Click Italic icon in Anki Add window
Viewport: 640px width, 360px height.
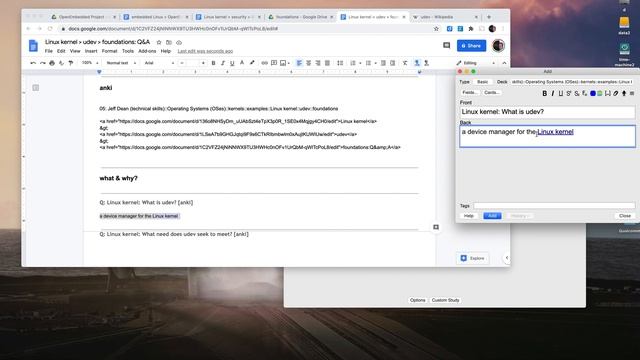pos(553,93)
